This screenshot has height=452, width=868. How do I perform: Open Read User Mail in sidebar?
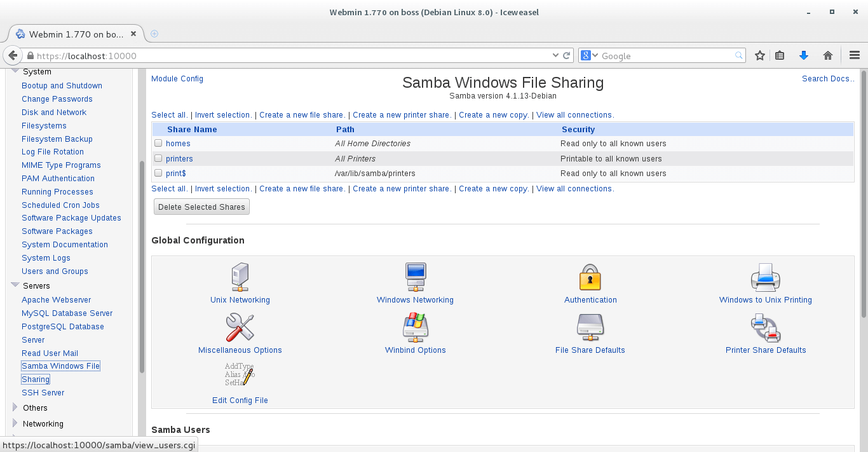tap(50, 353)
